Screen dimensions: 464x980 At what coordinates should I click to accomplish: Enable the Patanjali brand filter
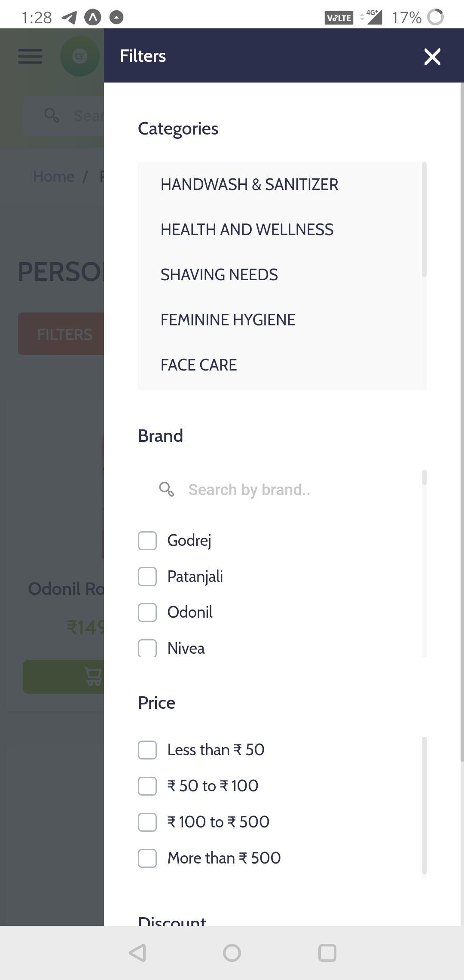[147, 576]
